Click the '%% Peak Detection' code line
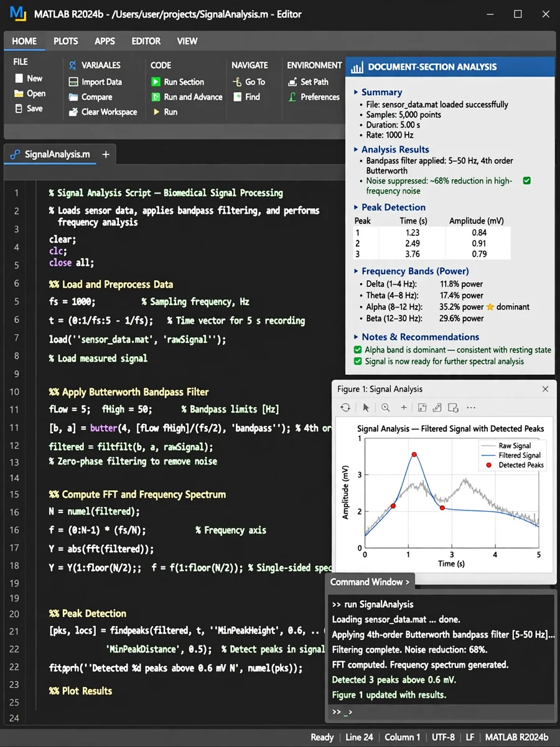This screenshot has height=747, width=560. click(88, 613)
